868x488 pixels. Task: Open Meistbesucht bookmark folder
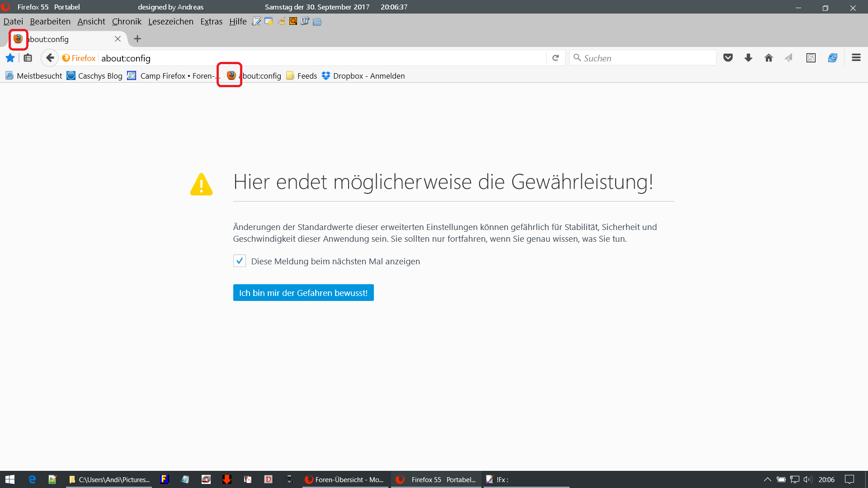34,76
